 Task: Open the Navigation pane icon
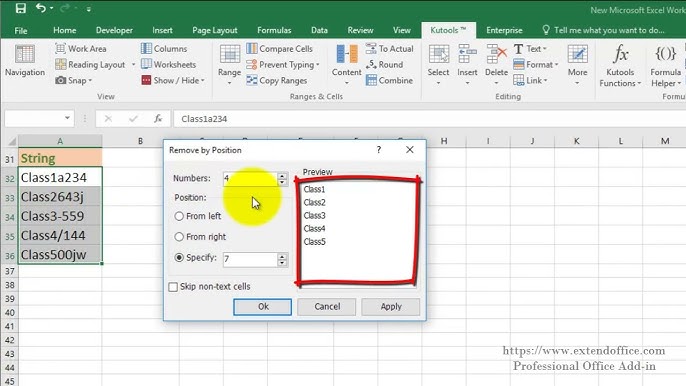(x=24, y=54)
